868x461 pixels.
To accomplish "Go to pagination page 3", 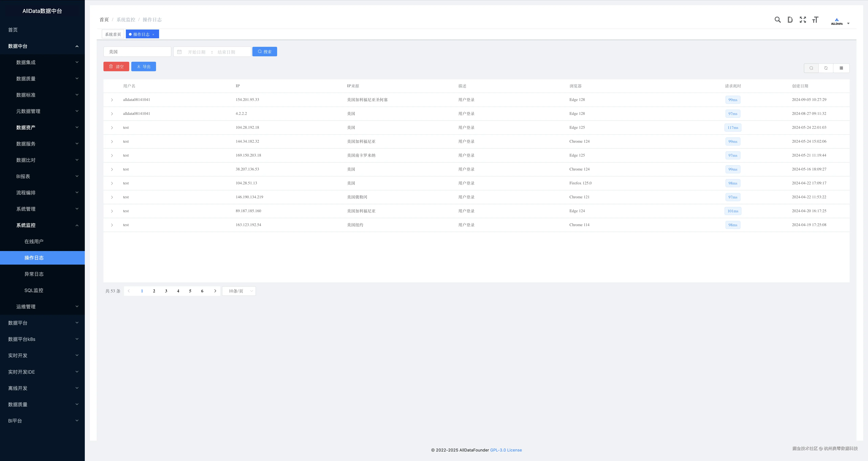I will click(x=166, y=291).
